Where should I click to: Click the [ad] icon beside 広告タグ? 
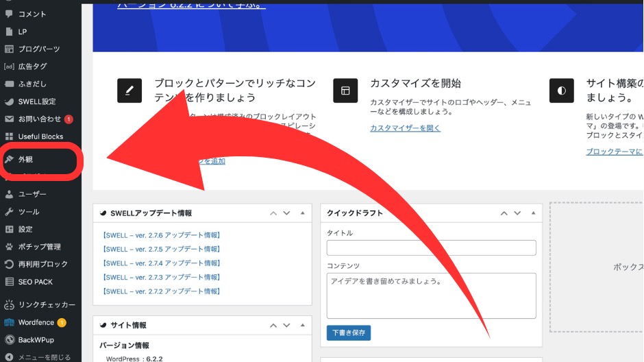(9, 66)
